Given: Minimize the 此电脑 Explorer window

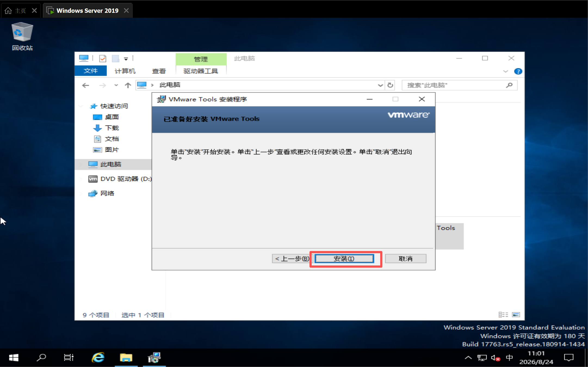Looking at the screenshot, I should pyautogui.click(x=459, y=58).
